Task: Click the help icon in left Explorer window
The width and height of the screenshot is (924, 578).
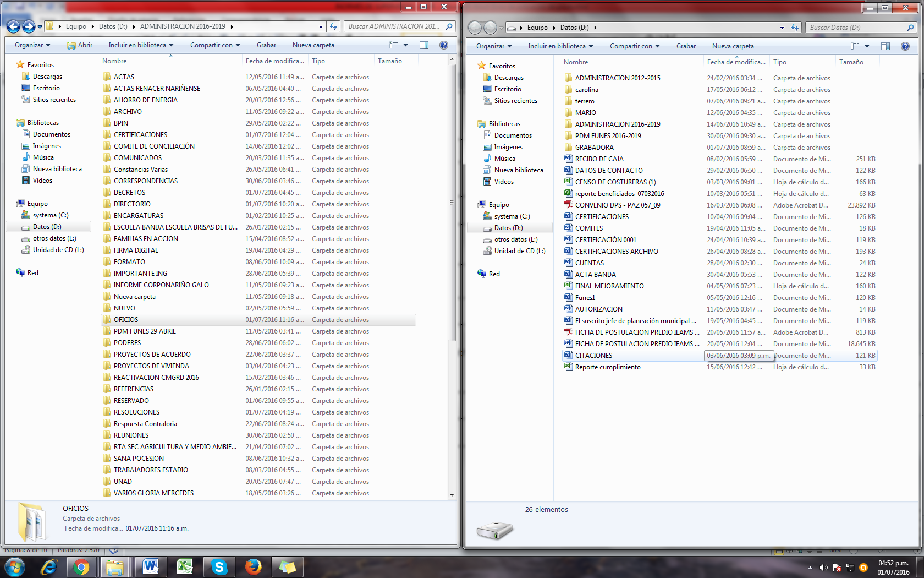Action: (444, 45)
